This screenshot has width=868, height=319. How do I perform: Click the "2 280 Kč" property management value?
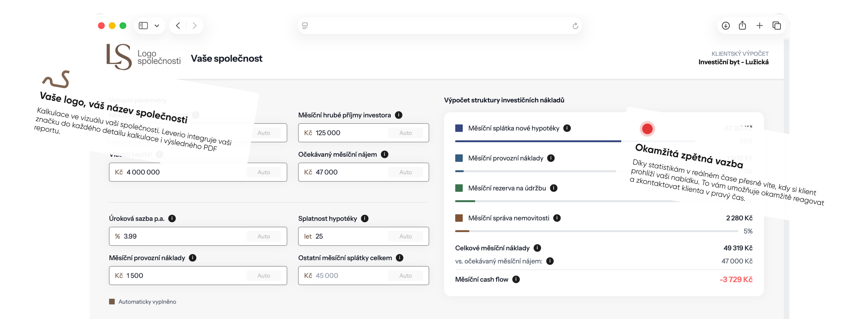coord(739,218)
